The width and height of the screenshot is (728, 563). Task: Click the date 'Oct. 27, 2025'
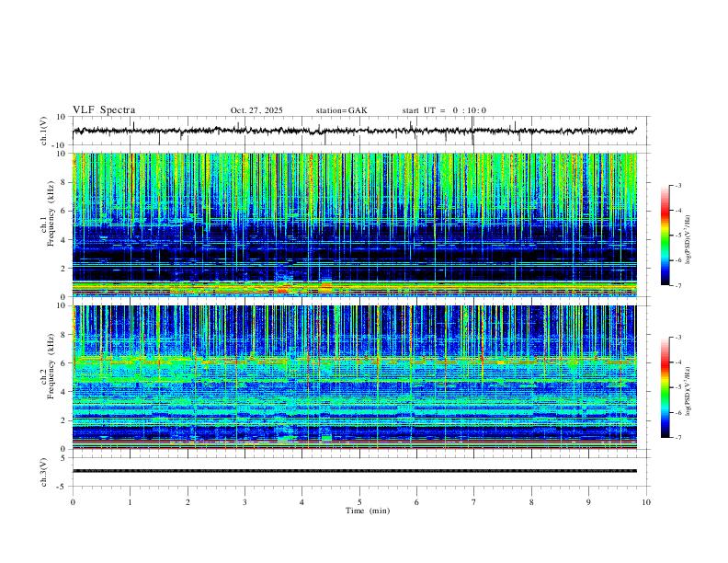tap(256, 110)
